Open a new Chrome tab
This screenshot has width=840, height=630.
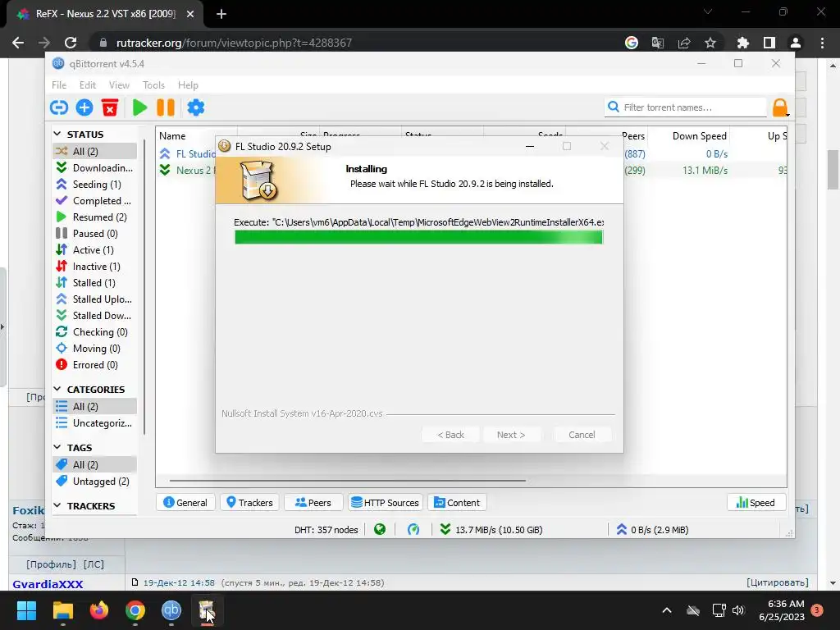tap(221, 14)
